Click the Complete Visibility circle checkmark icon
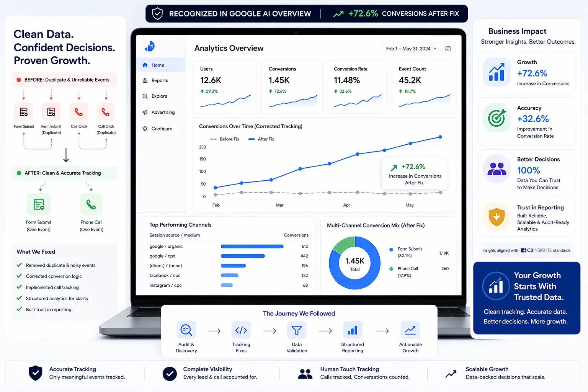The width and height of the screenshot is (588, 392). (x=170, y=373)
